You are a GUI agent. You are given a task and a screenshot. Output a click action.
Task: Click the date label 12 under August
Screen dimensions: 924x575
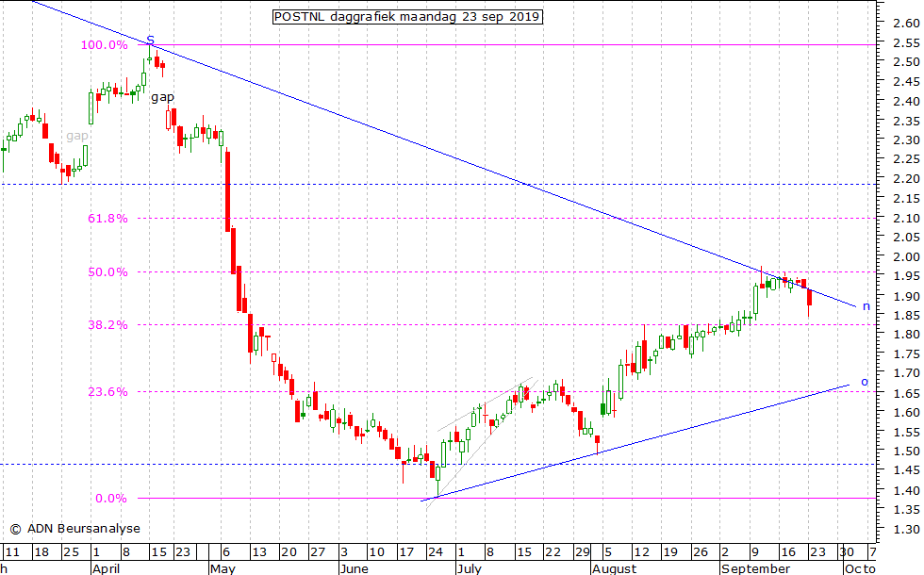641,552
